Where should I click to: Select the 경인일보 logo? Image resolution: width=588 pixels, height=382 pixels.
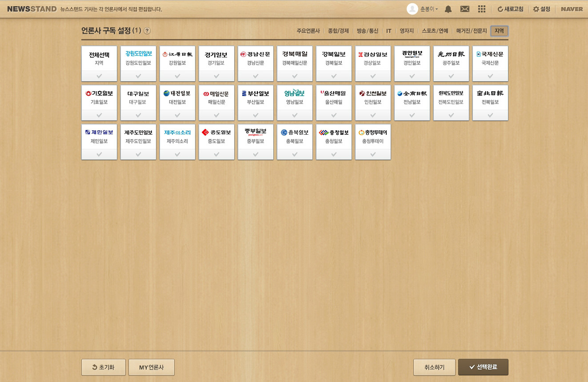coord(412,54)
